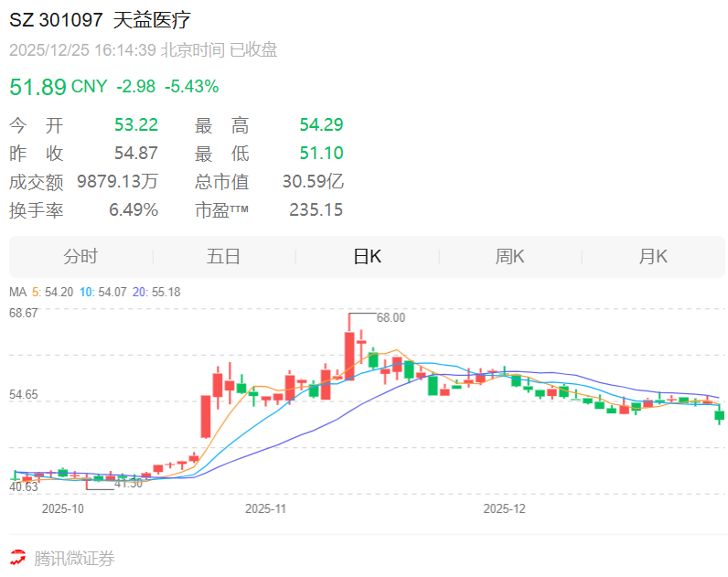
Task: Click the 68.00 high price marker
Action: [x=391, y=317]
